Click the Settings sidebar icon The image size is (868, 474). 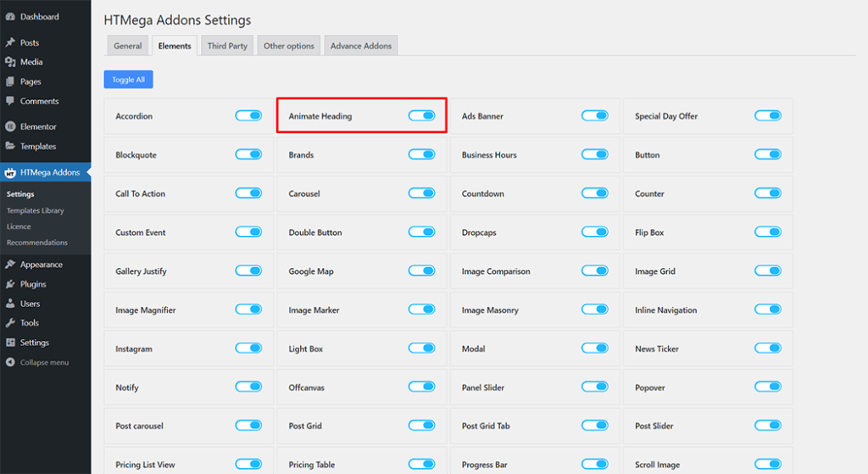point(10,343)
